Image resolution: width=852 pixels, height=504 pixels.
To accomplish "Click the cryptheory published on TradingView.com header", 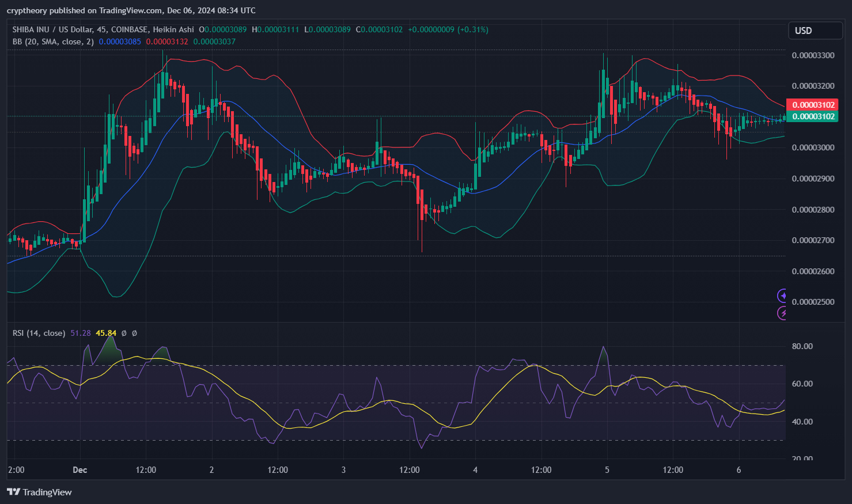I will (131, 10).
